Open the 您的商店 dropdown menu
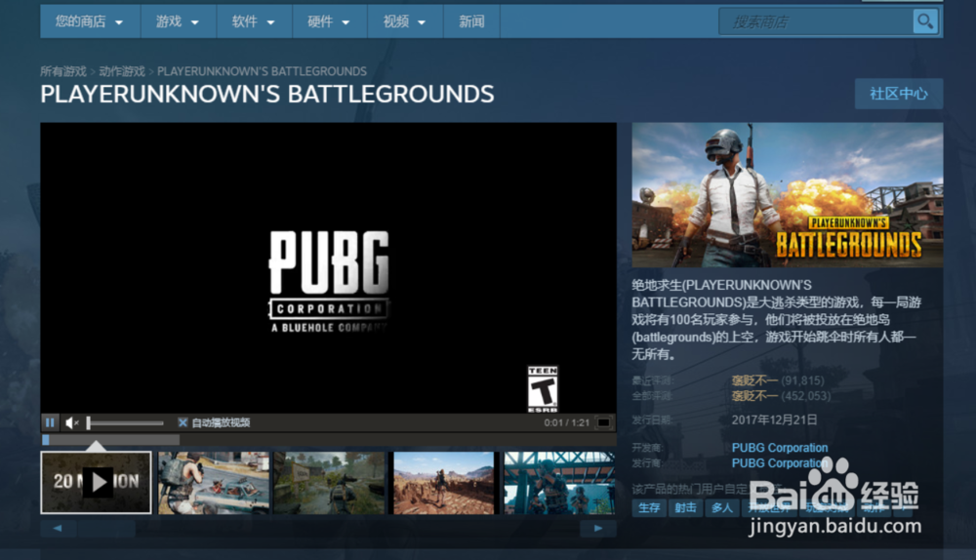976x560 pixels. [90, 21]
